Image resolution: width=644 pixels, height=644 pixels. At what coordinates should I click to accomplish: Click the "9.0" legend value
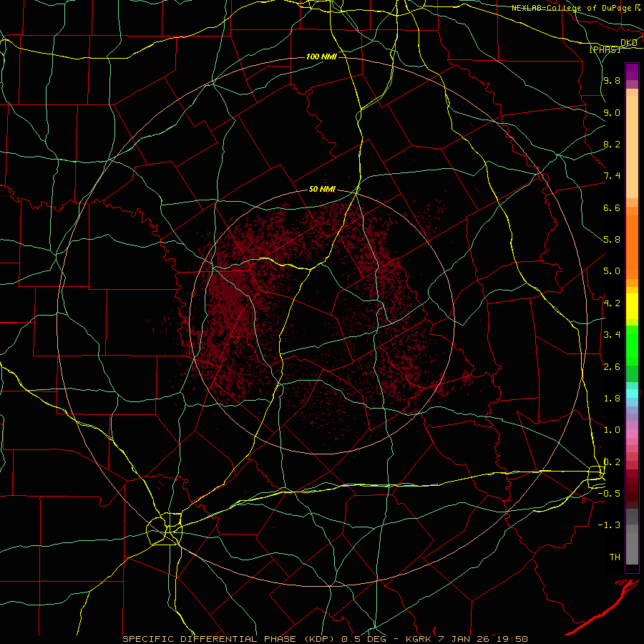(x=612, y=112)
